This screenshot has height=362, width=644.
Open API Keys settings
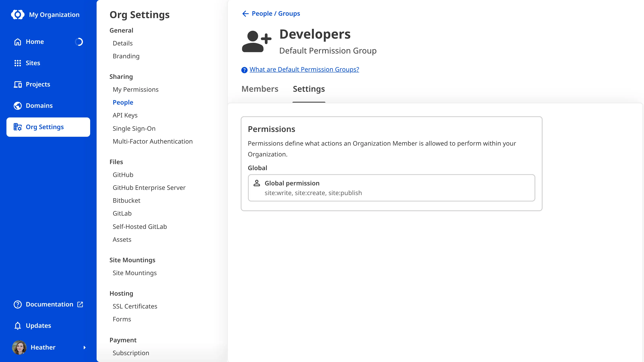point(125,115)
